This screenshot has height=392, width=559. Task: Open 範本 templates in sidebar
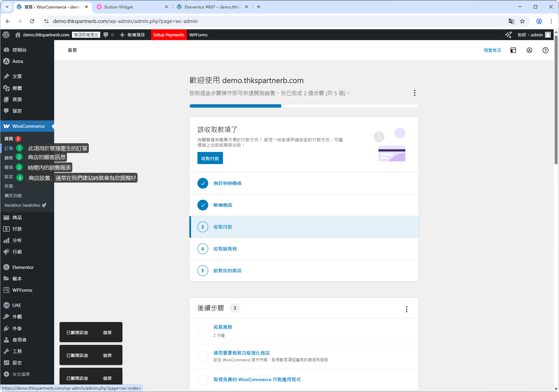tap(27, 279)
